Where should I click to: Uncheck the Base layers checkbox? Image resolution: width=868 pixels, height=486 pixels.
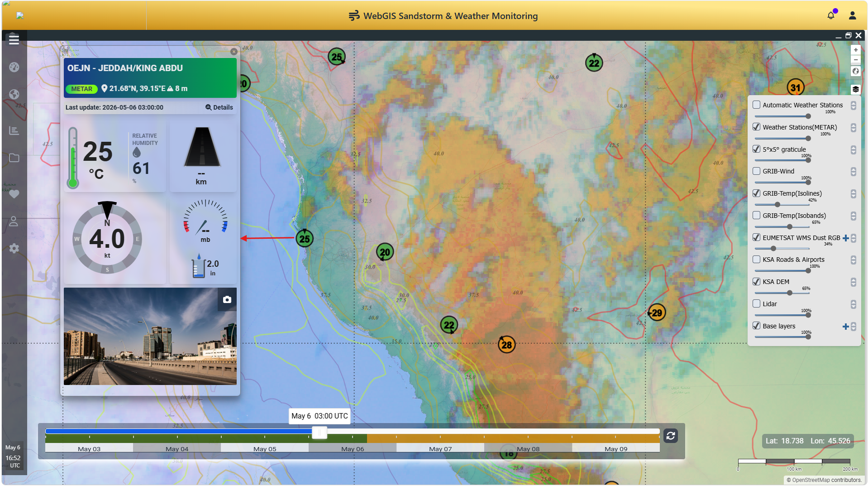pyautogui.click(x=756, y=326)
